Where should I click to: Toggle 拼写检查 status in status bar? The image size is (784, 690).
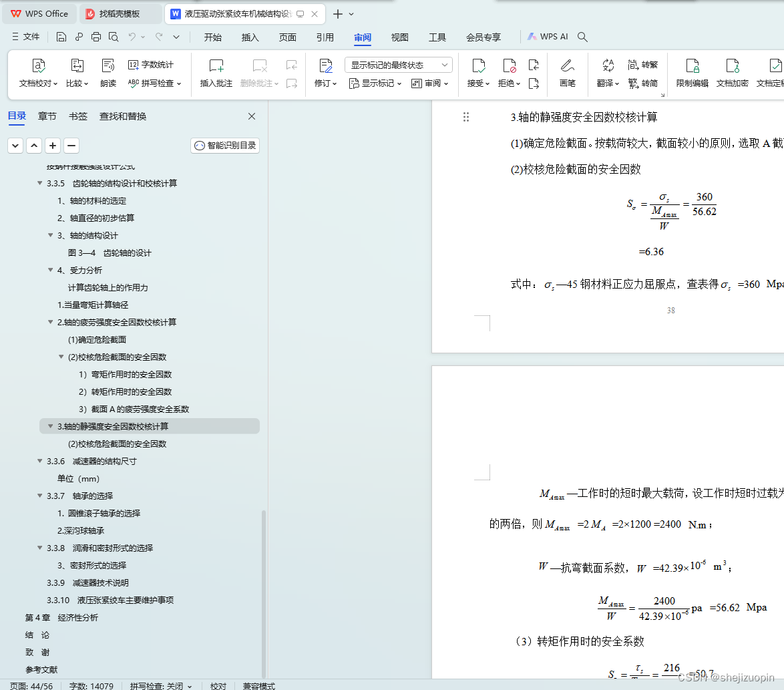click(160, 686)
